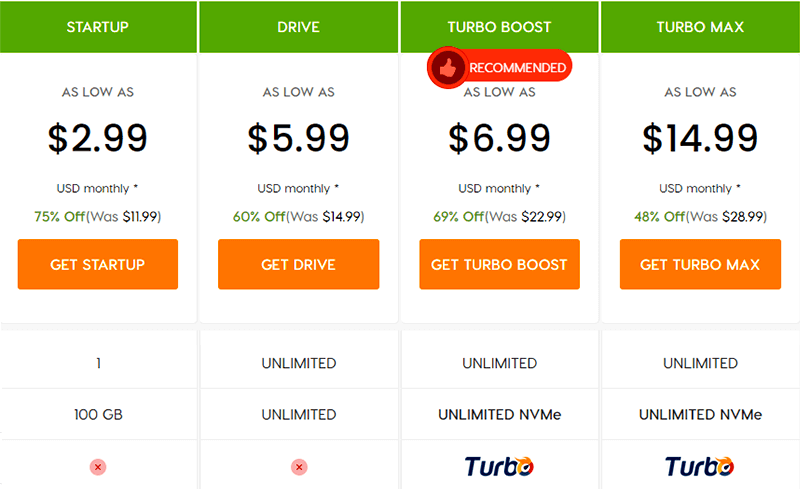Click the Turbo logo under Turbo Max
Viewport: 800px width, 489px height.
(x=700, y=466)
